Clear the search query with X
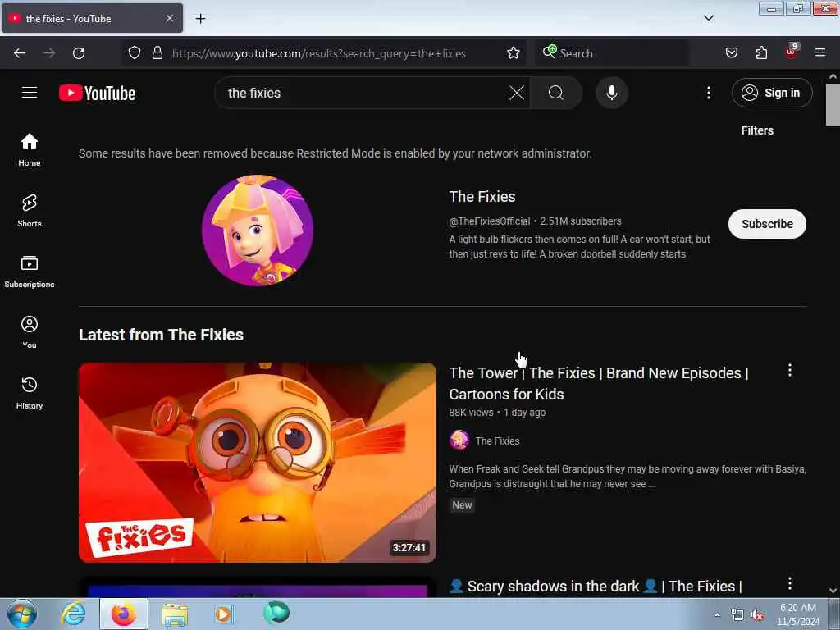 tap(517, 93)
